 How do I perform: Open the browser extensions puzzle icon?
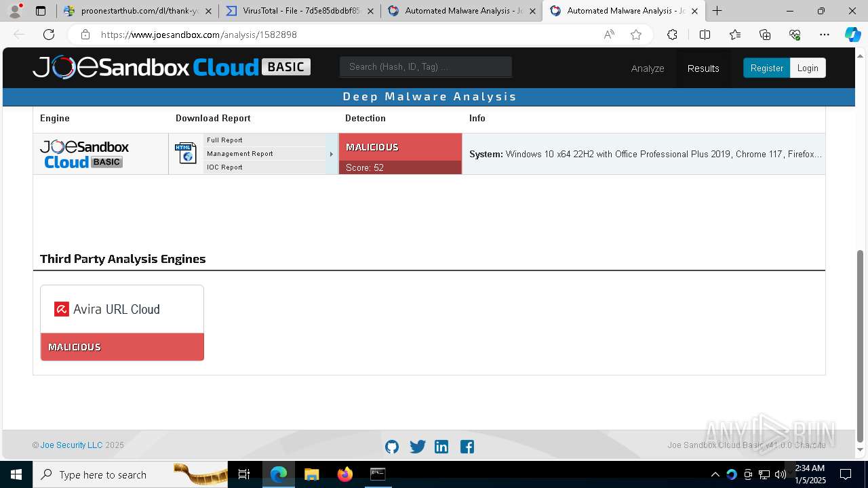pyautogui.click(x=672, y=35)
